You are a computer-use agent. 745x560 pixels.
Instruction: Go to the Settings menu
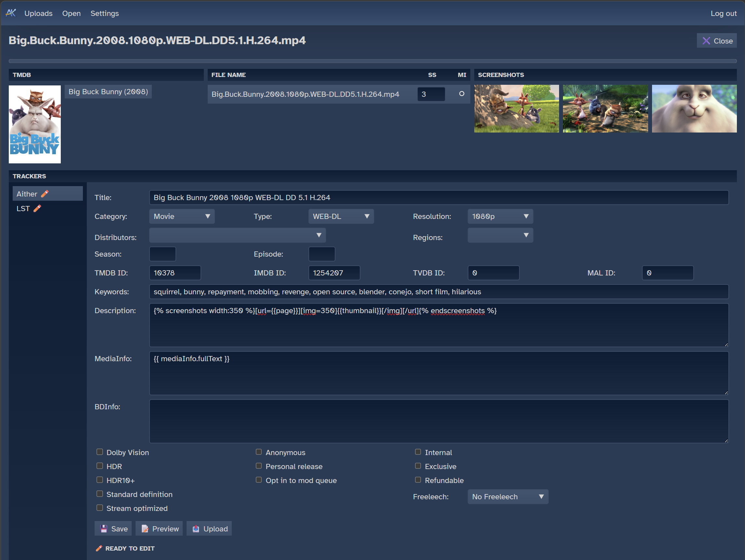pos(104,13)
